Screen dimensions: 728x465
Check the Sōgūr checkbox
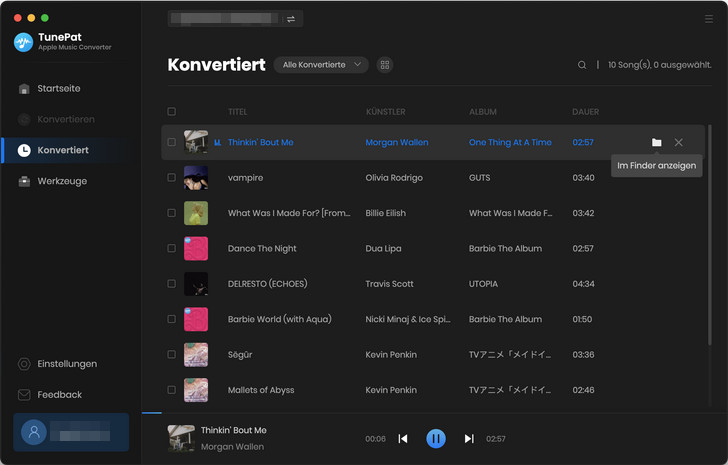[x=171, y=354]
